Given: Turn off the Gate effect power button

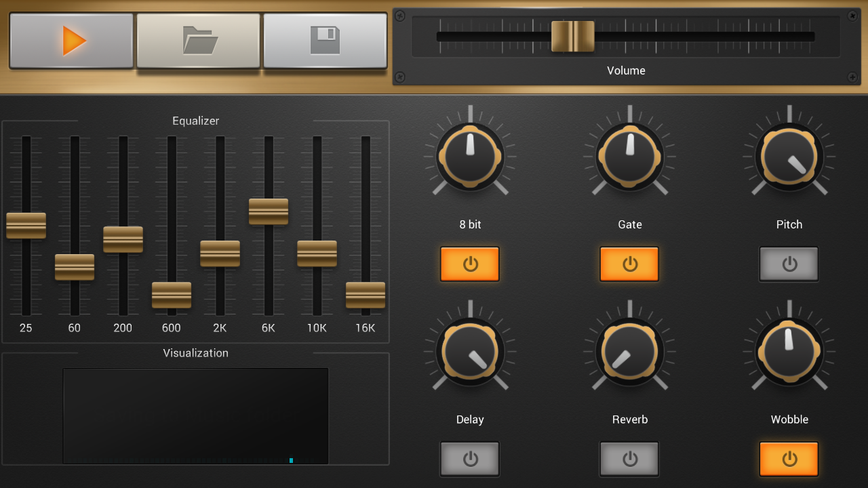Looking at the screenshot, I should coord(629,264).
